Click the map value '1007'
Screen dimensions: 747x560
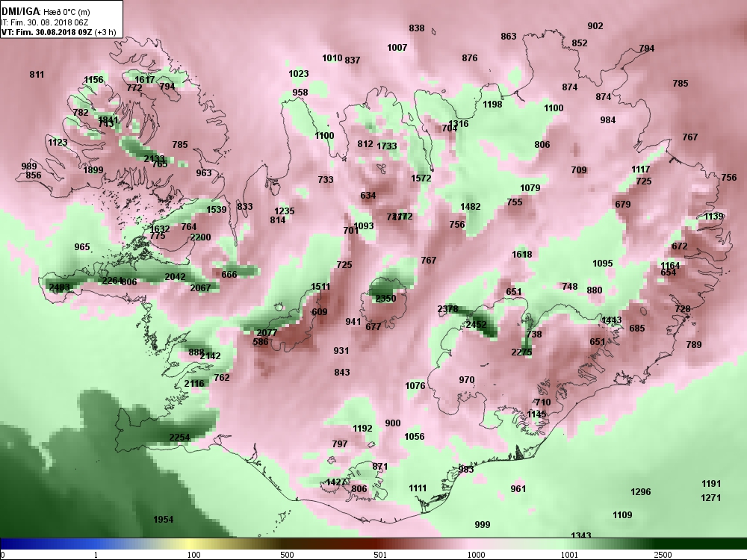coord(397,48)
